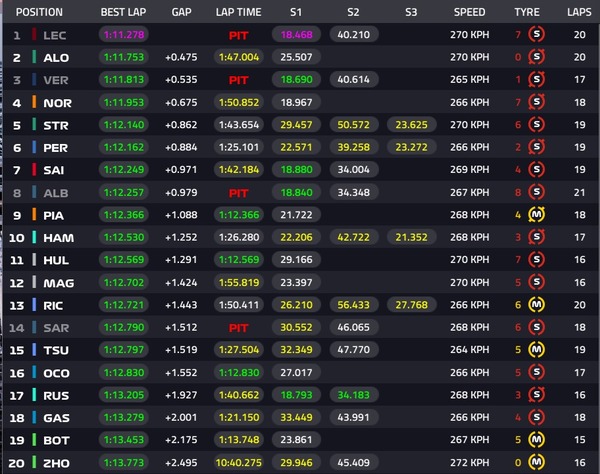Click LEC's purple best lap time 1:11.278
This screenshot has width=600, height=474.
[x=125, y=35]
